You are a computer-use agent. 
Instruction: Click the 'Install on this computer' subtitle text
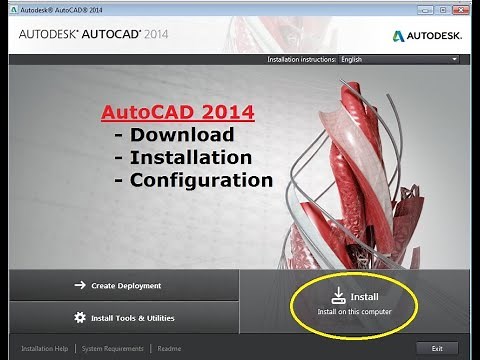coord(354,312)
